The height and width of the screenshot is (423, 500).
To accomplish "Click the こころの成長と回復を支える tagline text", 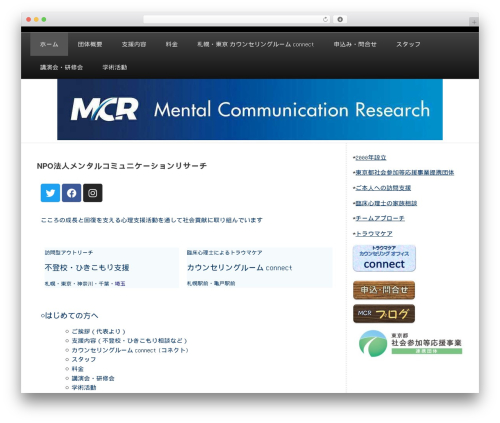I will [x=152, y=220].
